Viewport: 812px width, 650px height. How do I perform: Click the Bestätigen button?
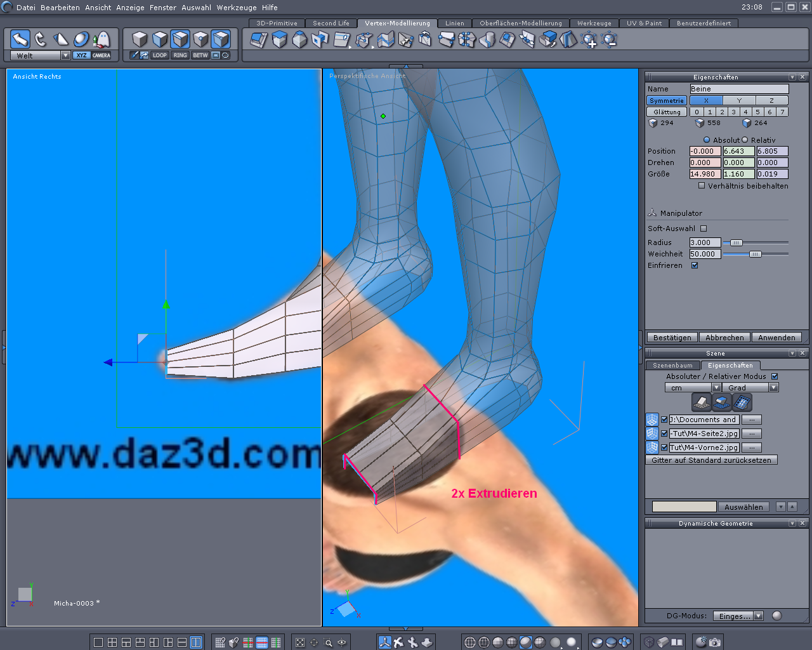pyautogui.click(x=672, y=337)
